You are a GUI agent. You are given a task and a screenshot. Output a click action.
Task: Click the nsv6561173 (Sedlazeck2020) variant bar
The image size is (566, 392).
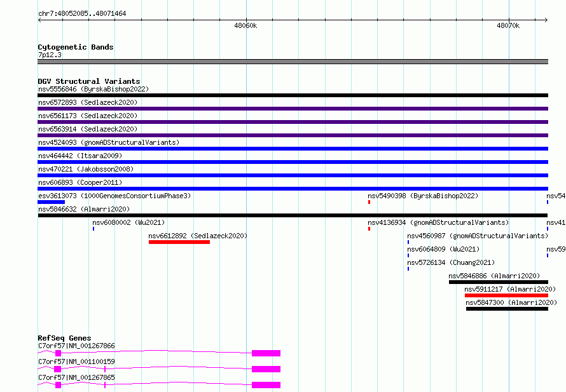click(x=293, y=122)
